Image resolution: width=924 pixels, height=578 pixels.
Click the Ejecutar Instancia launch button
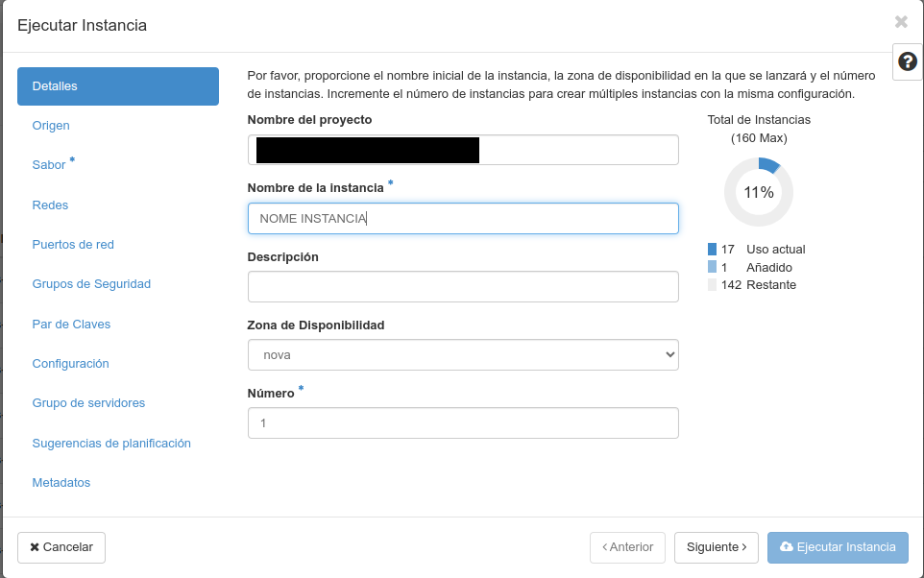coord(838,547)
